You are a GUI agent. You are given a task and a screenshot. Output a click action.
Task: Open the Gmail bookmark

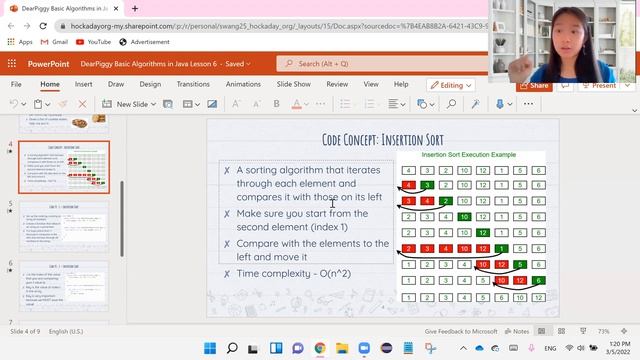(x=55, y=42)
